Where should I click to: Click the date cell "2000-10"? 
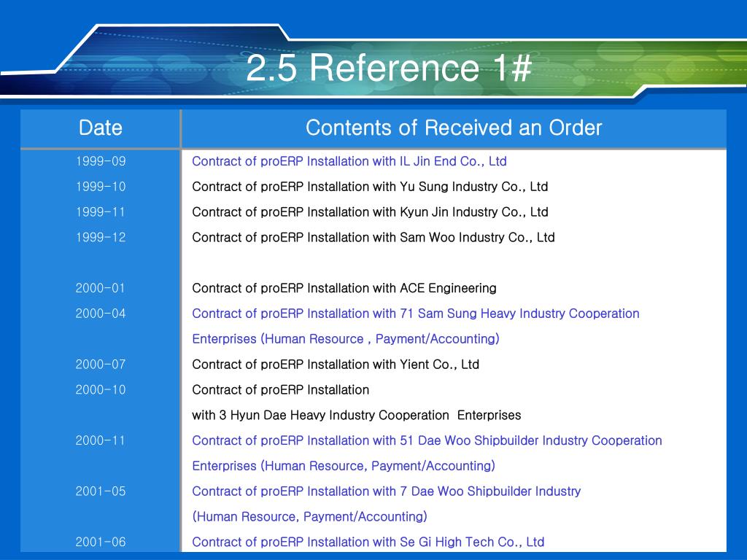[101, 389]
